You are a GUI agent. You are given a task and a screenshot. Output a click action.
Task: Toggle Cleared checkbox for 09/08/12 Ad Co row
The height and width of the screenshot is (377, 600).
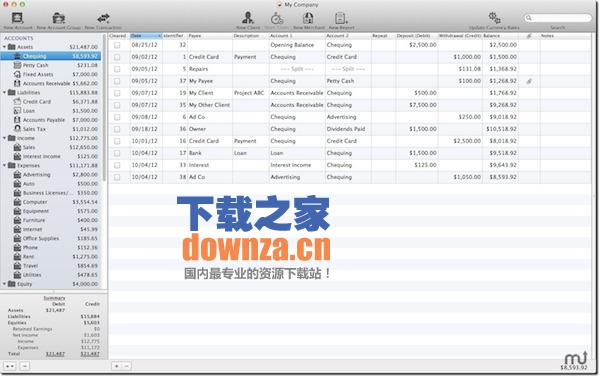pyautogui.click(x=117, y=117)
